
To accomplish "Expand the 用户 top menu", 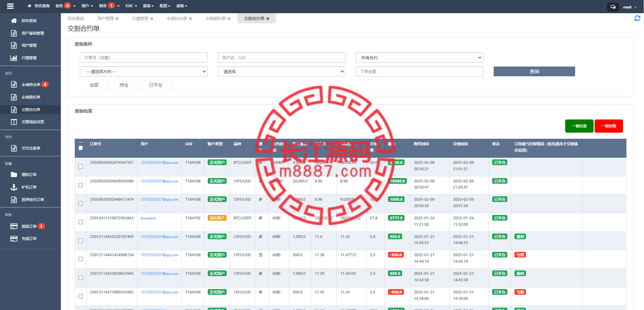I will pos(87,6).
